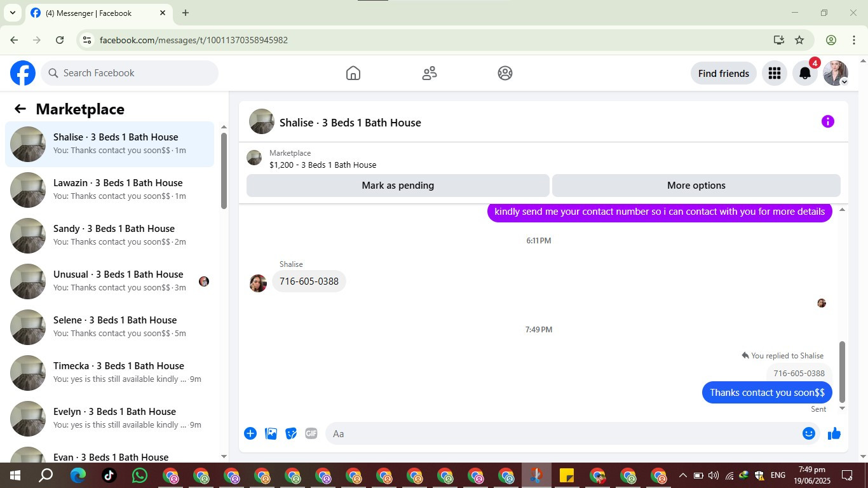Open the Lawazin conversation
The width and height of the screenshot is (868, 488).
110,190
